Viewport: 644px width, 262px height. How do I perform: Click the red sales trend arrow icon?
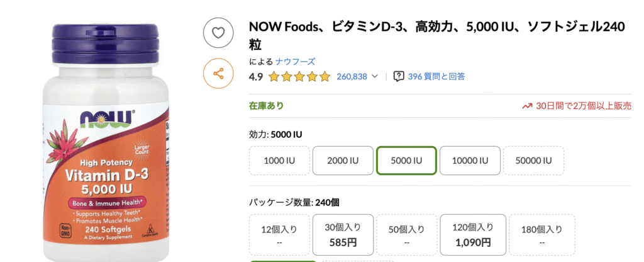tap(527, 106)
